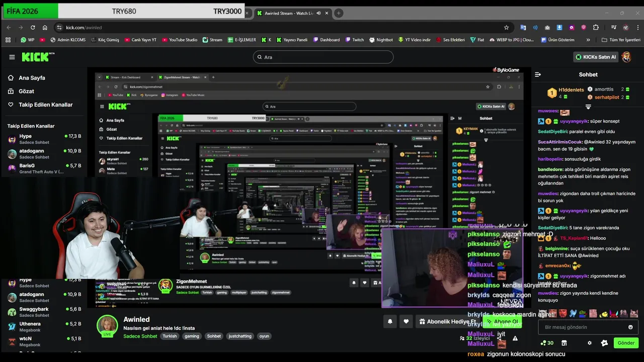Open the browser home page button
The width and height of the screenshot is (644, 362).
coord(45,27)
